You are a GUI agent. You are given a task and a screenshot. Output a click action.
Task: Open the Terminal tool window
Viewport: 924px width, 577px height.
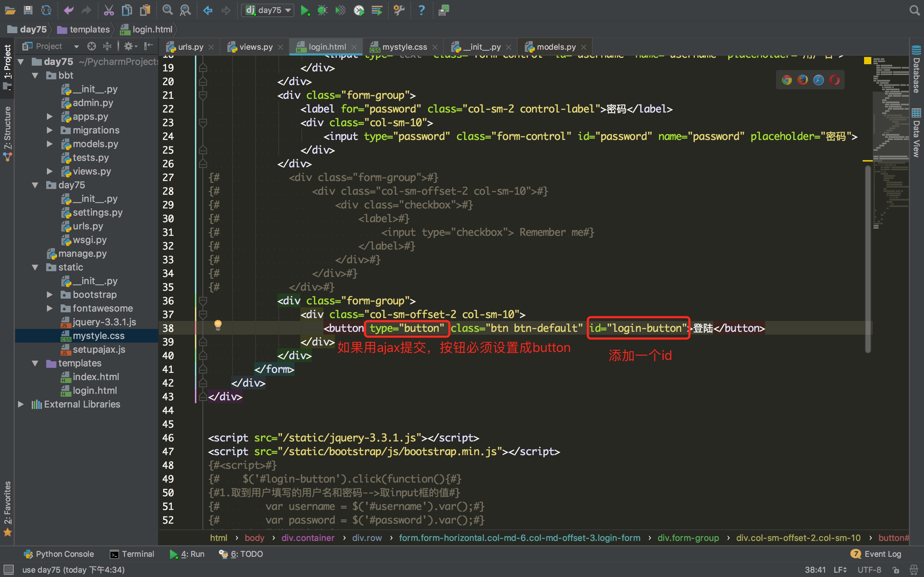pos(132,554)
